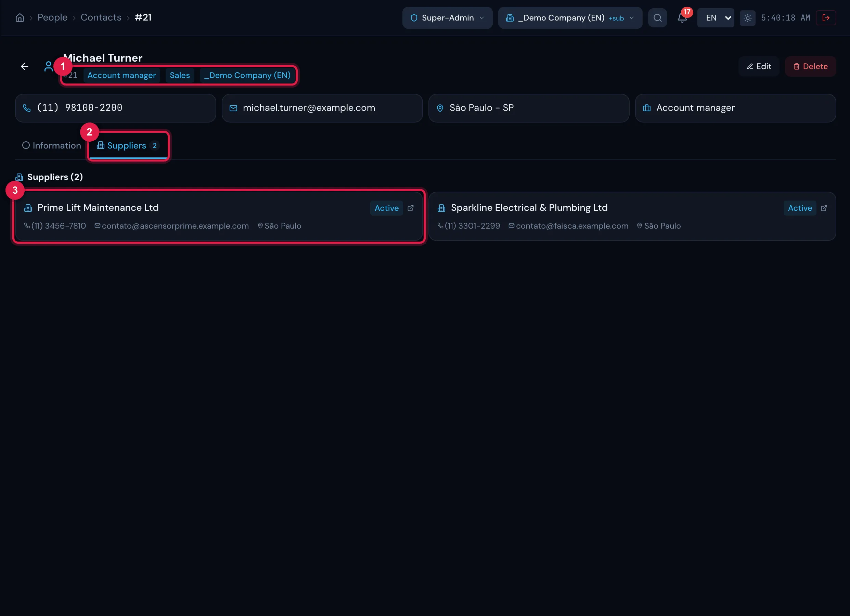Click the back arrow next to Michael Turner
The image size is (850, 616).
coord(25,66)
